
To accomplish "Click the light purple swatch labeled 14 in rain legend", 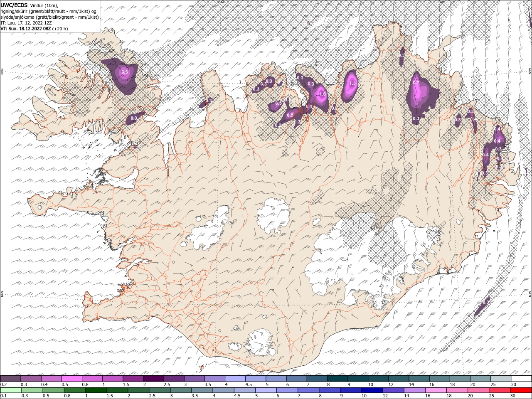I will (414, 390).
